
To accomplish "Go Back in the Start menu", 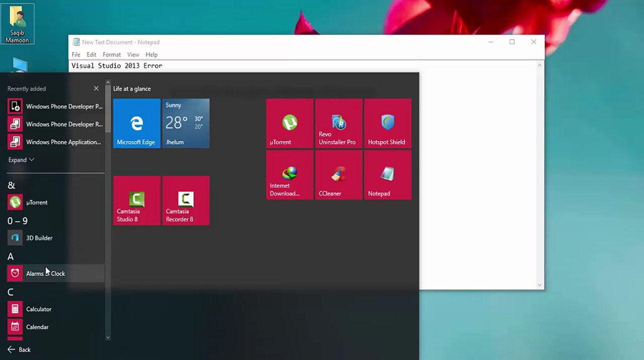I will click(x=19, y=350).
